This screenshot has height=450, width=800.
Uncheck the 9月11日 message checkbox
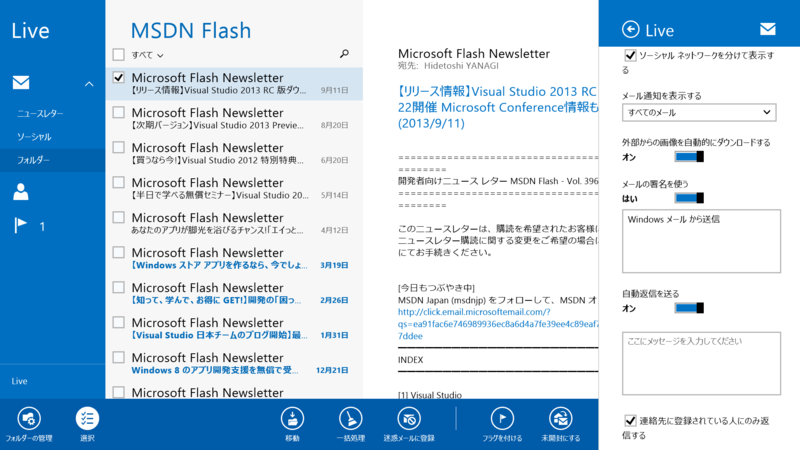[x=118, y=77]
